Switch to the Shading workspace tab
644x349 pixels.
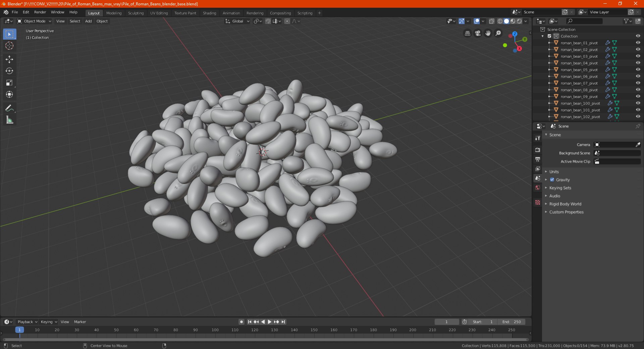pos(209,13)
